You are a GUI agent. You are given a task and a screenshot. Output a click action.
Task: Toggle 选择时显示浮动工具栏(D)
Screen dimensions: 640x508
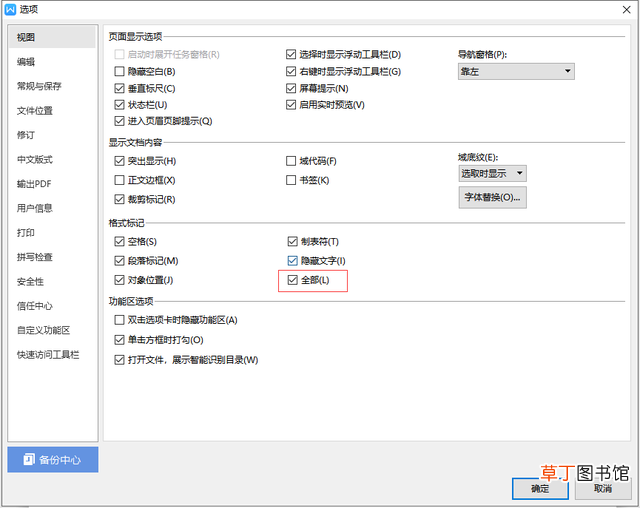(291, 55)
